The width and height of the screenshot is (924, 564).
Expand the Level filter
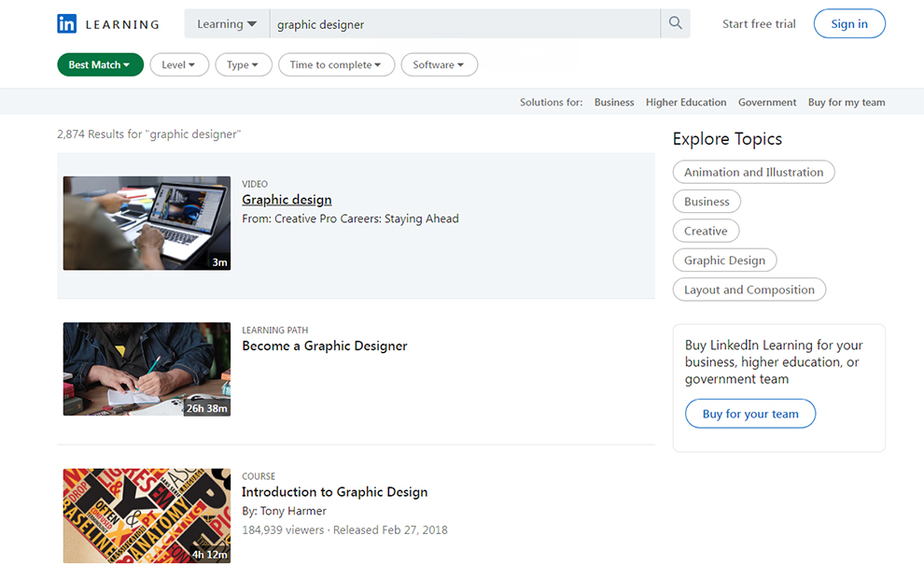click(x=179, y=64)
